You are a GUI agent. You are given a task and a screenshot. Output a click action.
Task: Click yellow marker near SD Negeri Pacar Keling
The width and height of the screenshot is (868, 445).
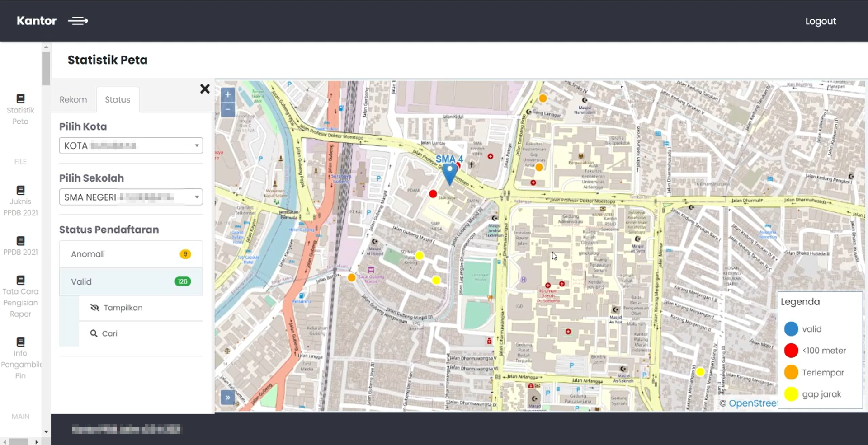coord(420,256)
